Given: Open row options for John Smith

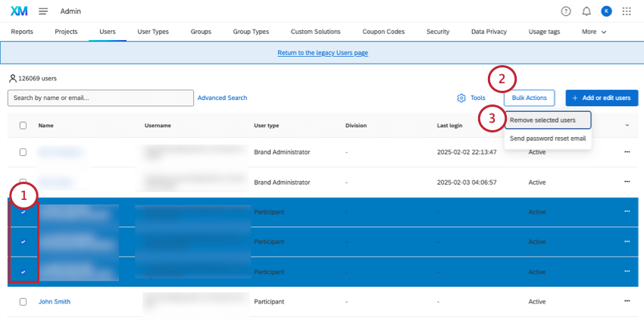Looking at the screenshot, I should coord(627,301).
